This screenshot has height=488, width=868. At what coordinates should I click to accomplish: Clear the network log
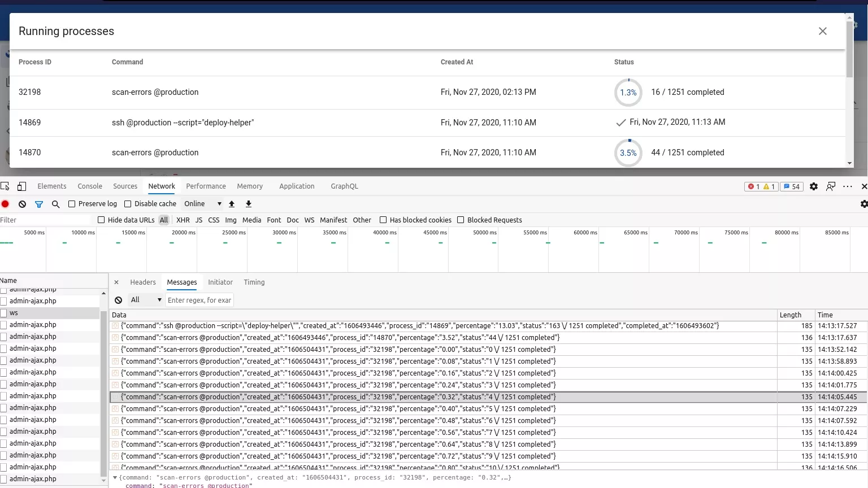tap(22, 204)
